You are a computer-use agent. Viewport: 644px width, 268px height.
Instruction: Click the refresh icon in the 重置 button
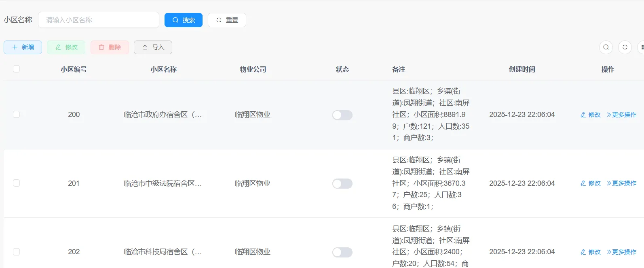[219, 20]
